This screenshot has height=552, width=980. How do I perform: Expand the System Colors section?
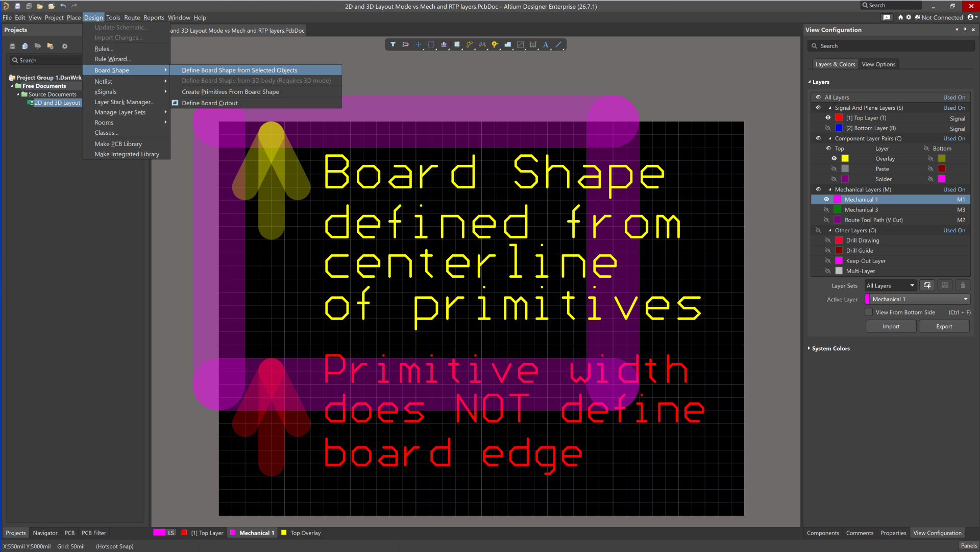[809, 348]
